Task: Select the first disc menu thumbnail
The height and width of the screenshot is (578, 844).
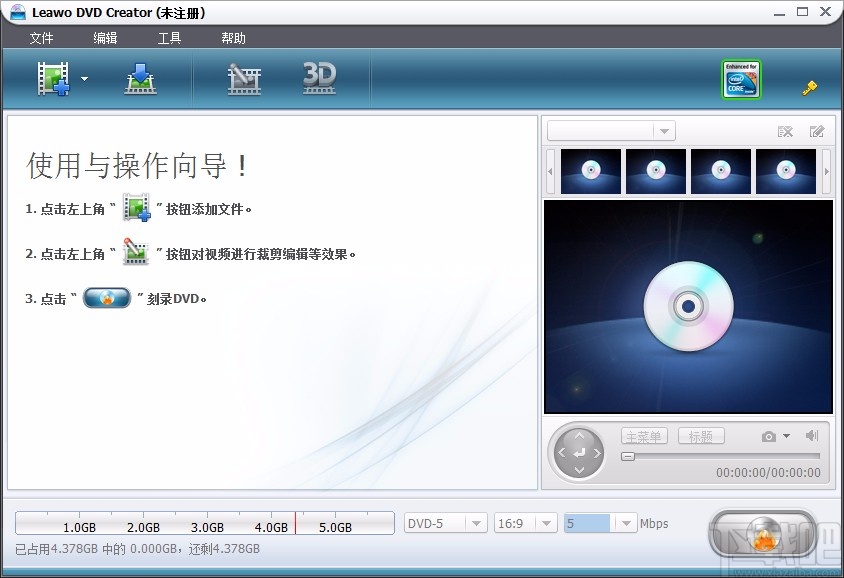Action: pos(591,171)
